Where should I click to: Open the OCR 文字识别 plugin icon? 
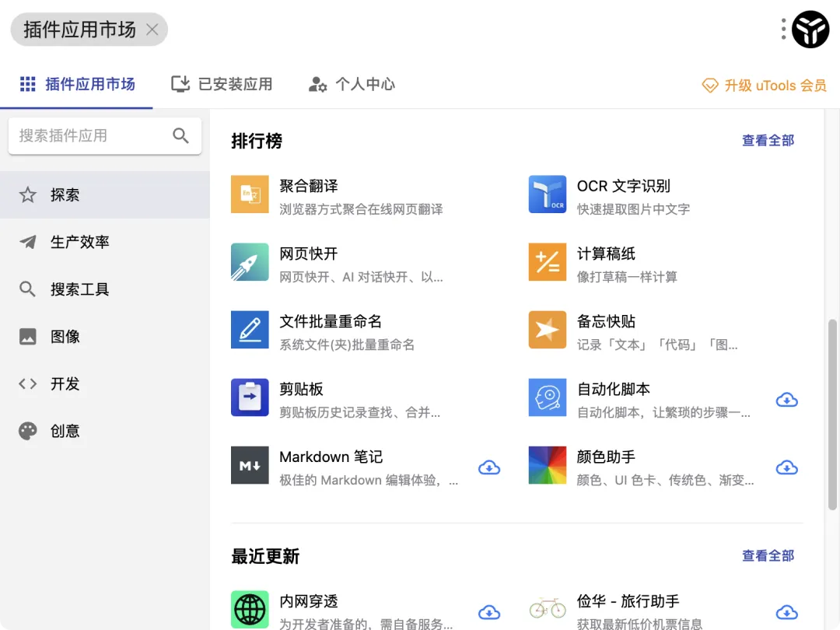point(547,194)
